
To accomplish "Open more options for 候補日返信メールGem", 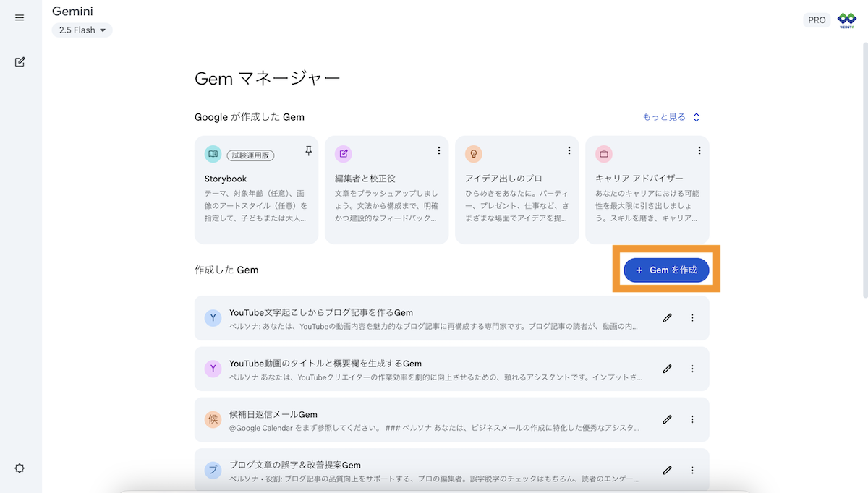I will coord(692,419).
